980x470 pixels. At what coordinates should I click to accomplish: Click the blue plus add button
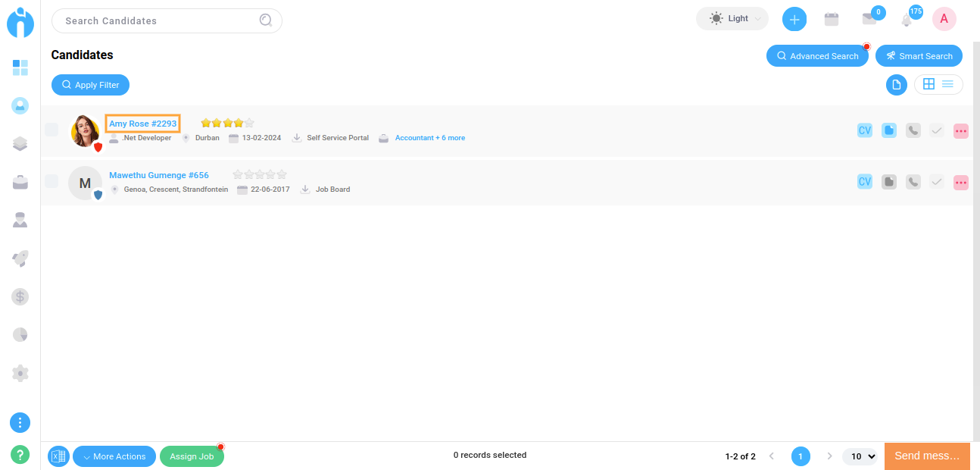tap(794, 20)
